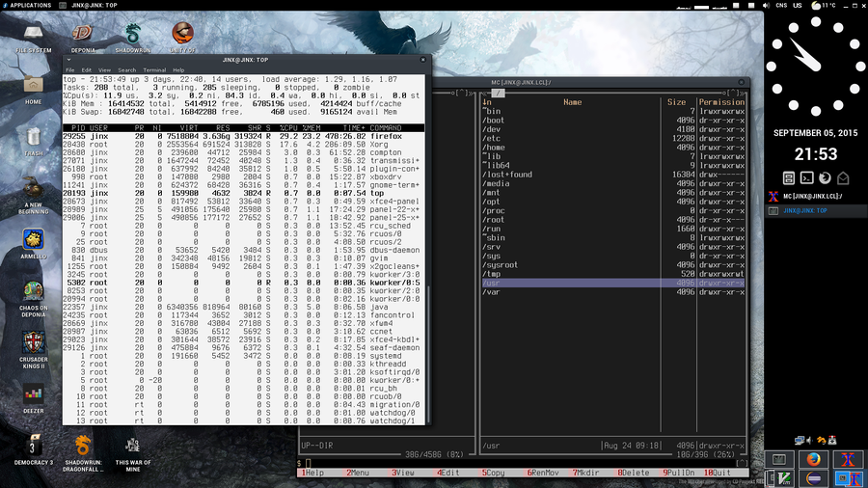Open terminal launcher under the clock
The height and width of the screenshot is (488, 868).
tap(807, 178)
